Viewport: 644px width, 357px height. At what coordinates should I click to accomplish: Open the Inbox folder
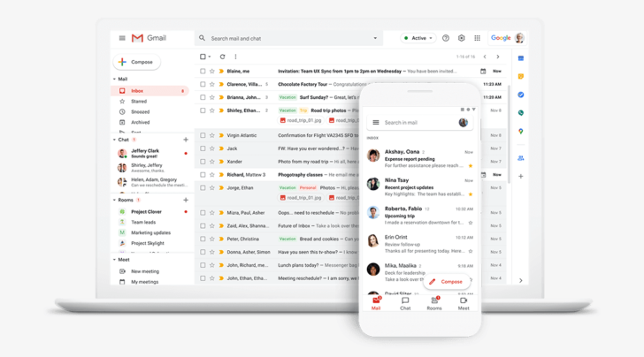click(149, 91)
